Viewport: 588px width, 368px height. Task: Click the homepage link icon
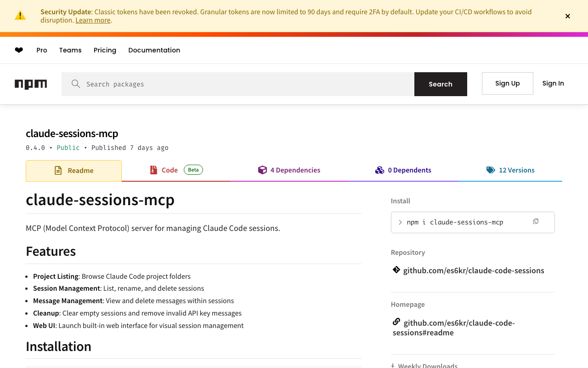pos(396,322)
